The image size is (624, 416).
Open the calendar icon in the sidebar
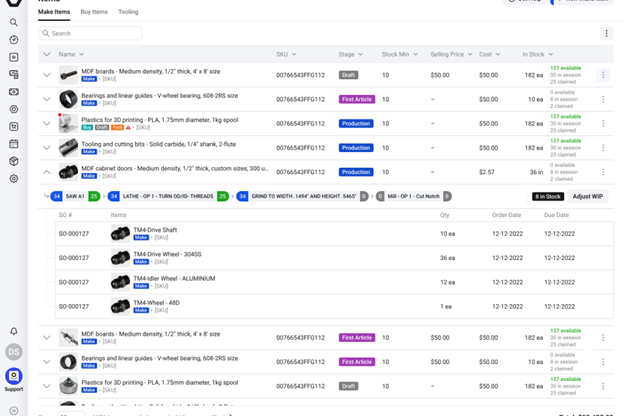pos(14,144)
